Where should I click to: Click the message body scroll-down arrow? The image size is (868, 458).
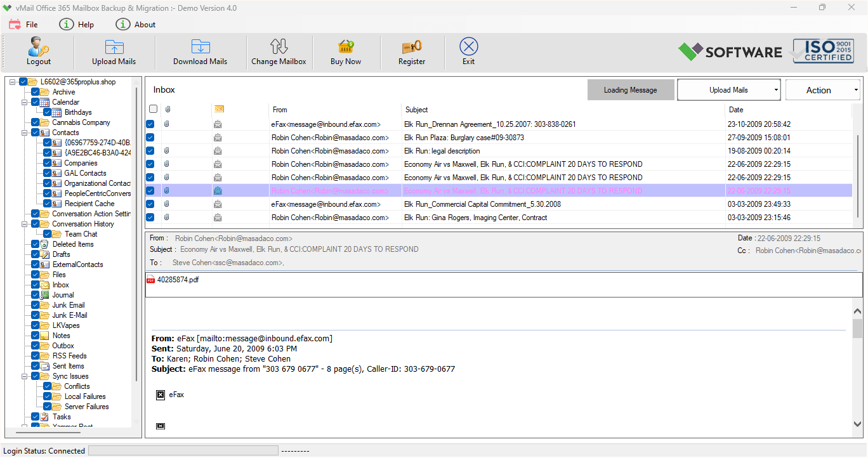point(857,424)
